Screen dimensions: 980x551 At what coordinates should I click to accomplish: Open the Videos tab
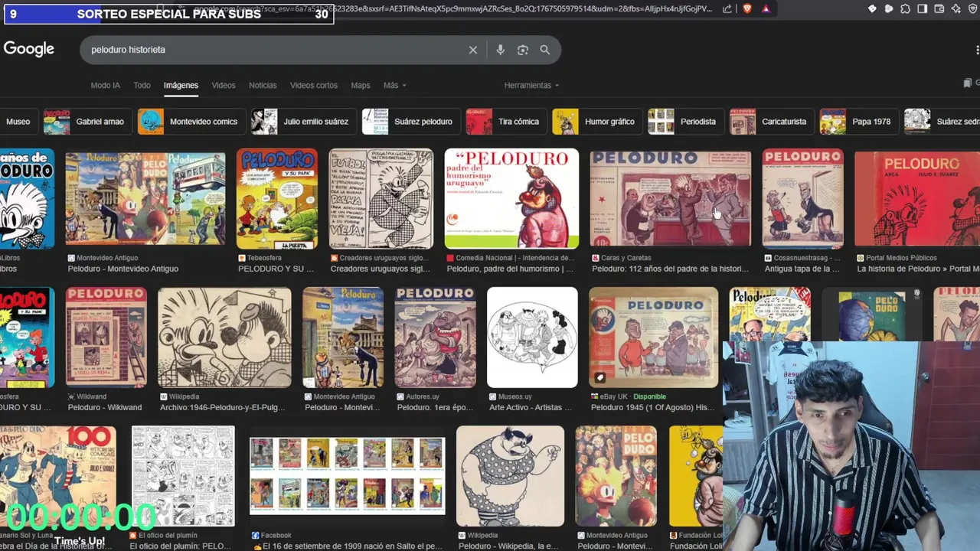point(224,85)
